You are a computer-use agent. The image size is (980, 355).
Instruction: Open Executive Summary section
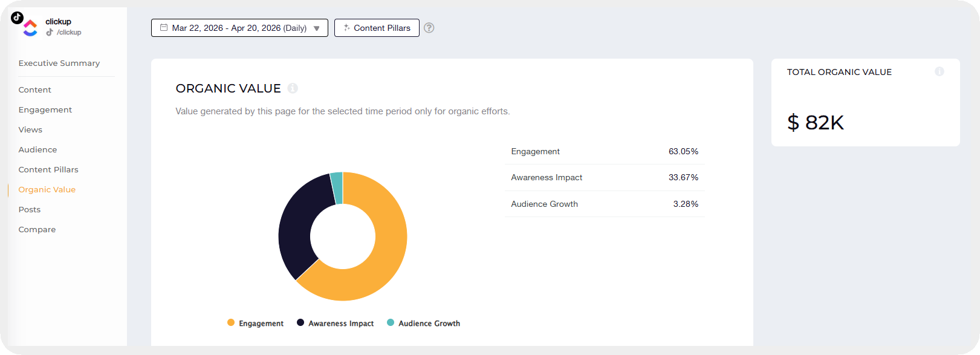point(59,63)
